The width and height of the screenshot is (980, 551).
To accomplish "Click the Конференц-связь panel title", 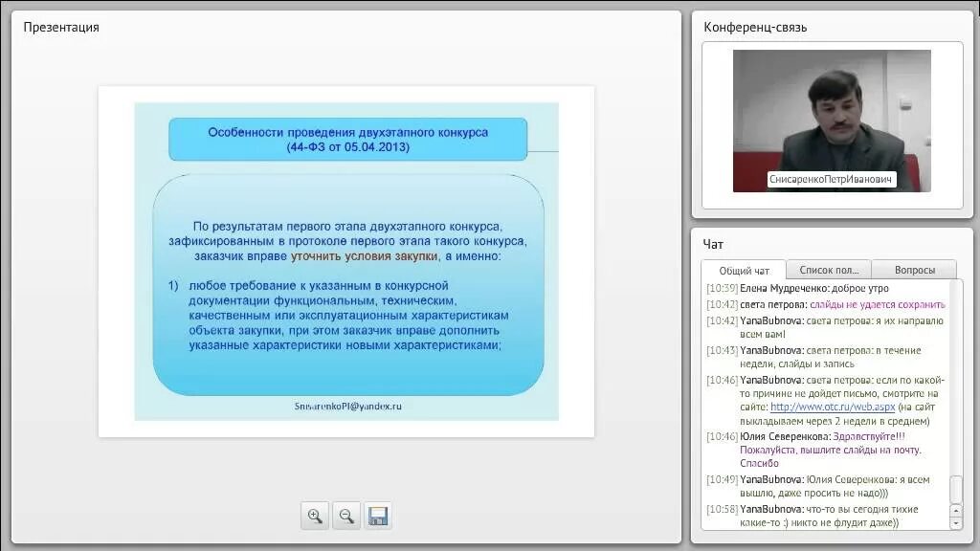I will pyautogui.click(x=755, y=28).
